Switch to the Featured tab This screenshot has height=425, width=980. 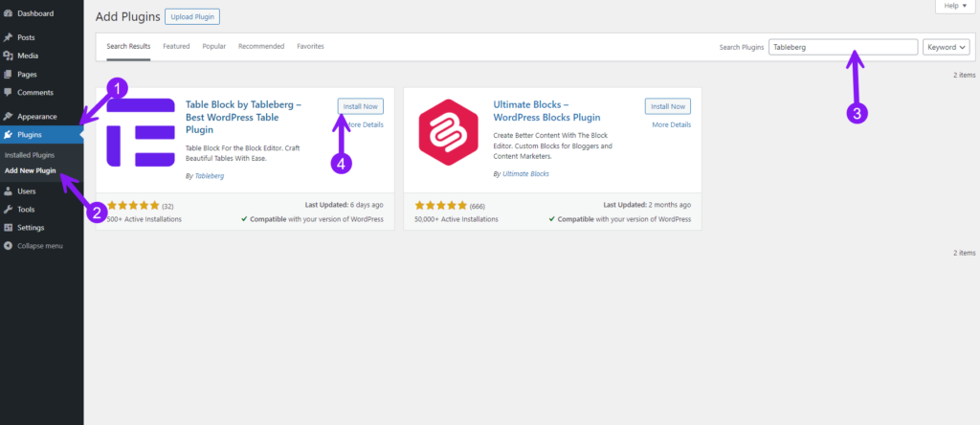(x=176, y=46)
